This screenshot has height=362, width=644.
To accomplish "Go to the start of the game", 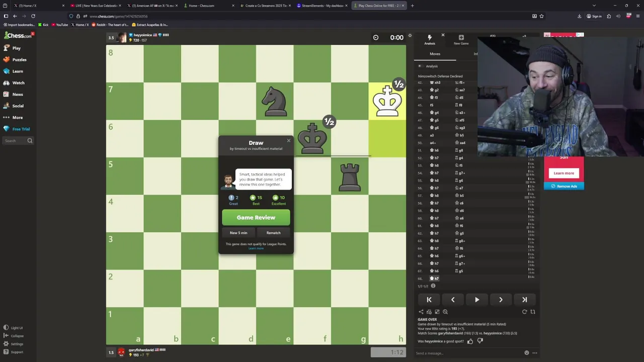I will (429, 300).
